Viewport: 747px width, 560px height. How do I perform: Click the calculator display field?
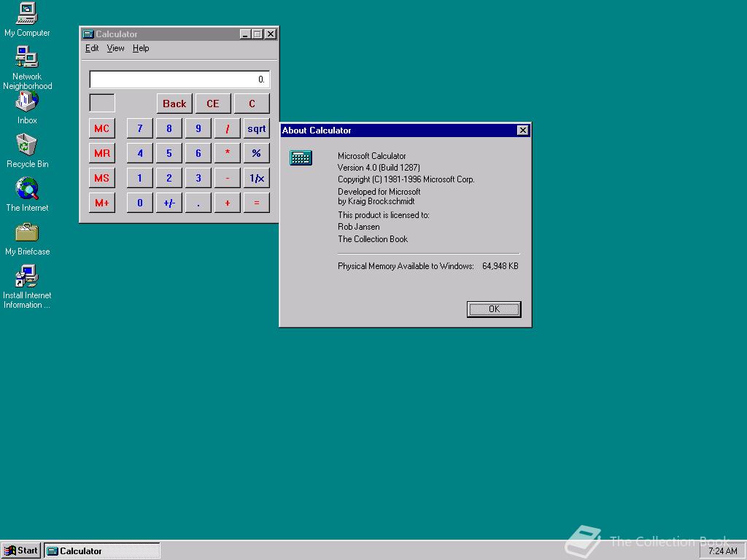pos(179,79)
